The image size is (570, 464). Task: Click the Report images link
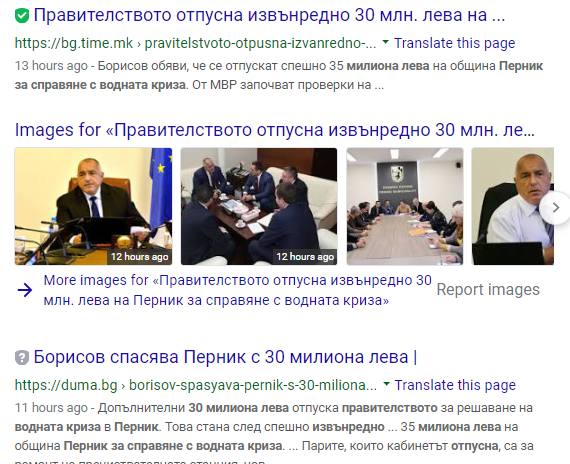(x=488, y=290)
